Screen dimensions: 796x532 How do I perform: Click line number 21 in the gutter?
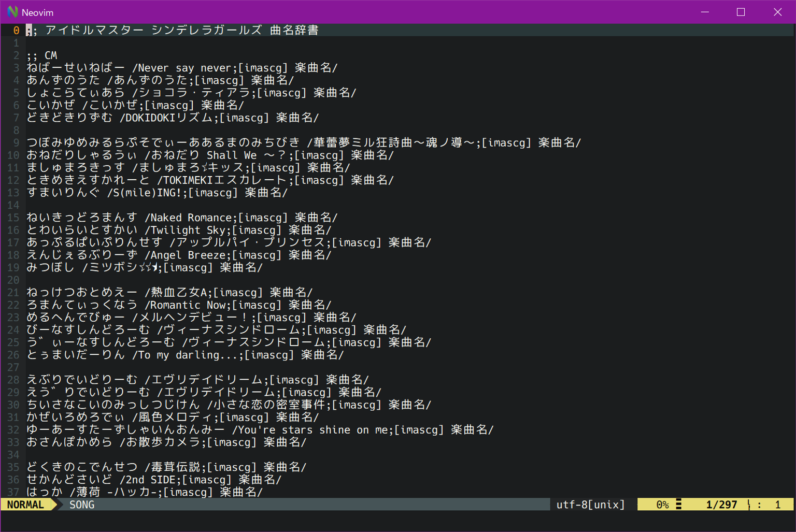tap(13, 292)
